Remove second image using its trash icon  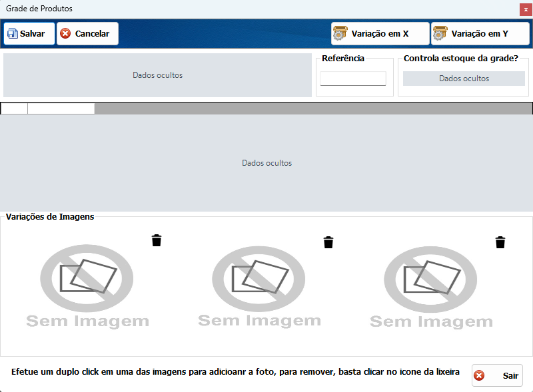click(328, 242)
